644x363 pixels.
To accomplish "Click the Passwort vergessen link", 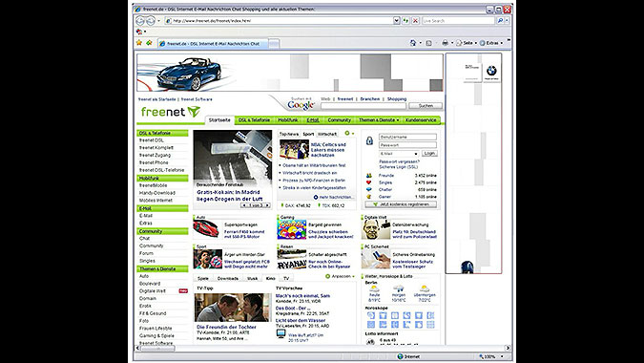I will 399,162.
